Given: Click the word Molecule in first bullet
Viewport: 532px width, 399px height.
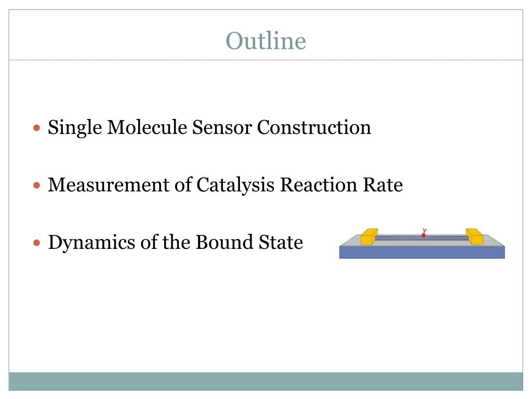Looking at the screenshot, I should (147, 128).
